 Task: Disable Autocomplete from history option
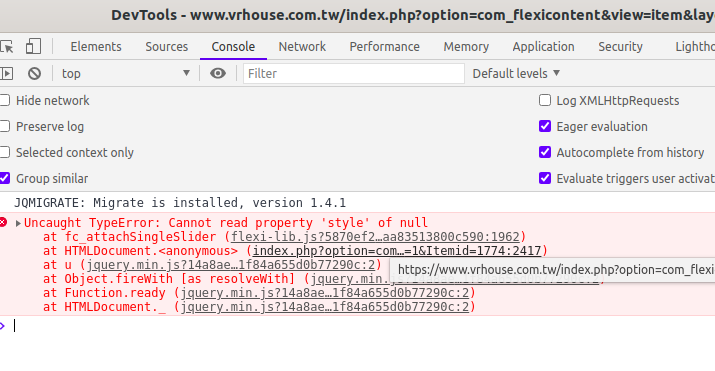tap(545, 152)
